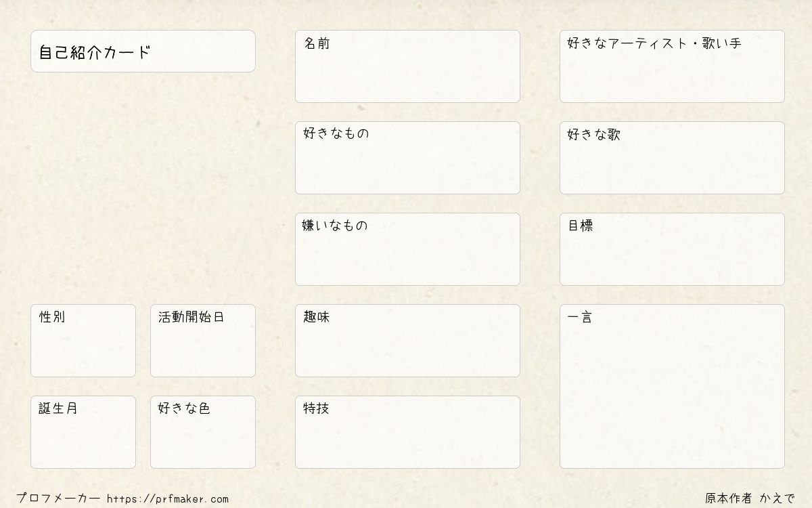
Task: Click the large 一言 comment box
Action: click(x=672, y=393)
